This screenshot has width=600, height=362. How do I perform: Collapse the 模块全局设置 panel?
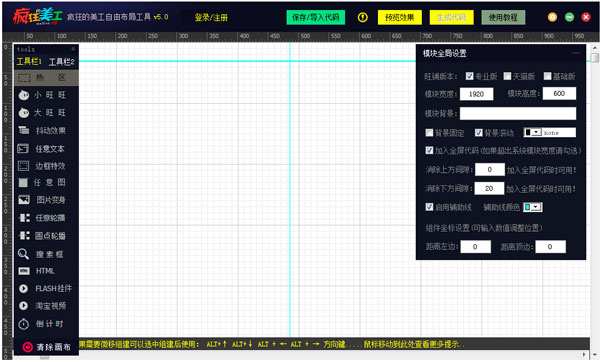point(576,53)
